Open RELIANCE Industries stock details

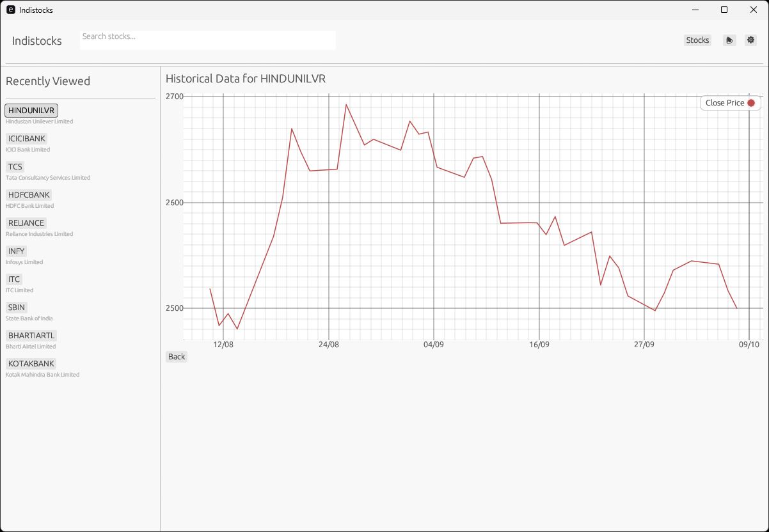point(26,223)
